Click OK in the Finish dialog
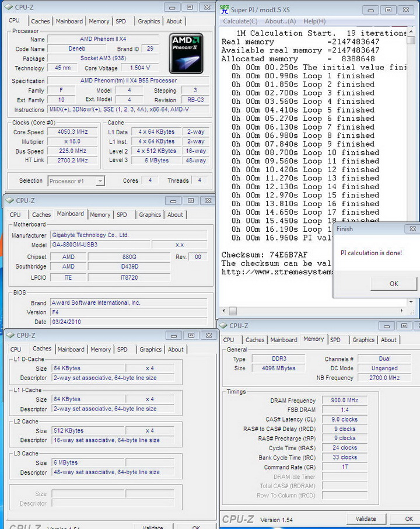The image size is (420, 529). 394,284
